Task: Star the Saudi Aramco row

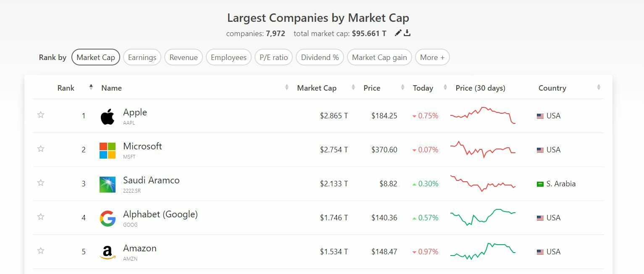Action: (x=41, y=183)
